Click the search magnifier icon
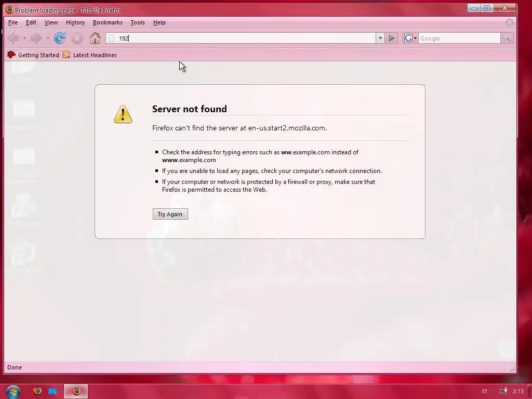Image resolution: width=532 pixels, height=399 pixels. tap(507, 38)
